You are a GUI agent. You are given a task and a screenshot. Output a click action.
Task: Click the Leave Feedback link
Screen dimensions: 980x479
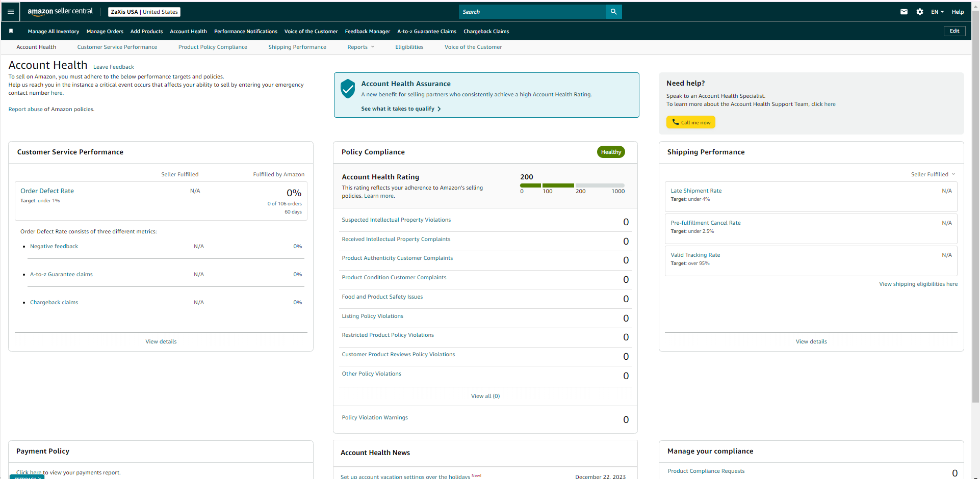coord(114,67)
